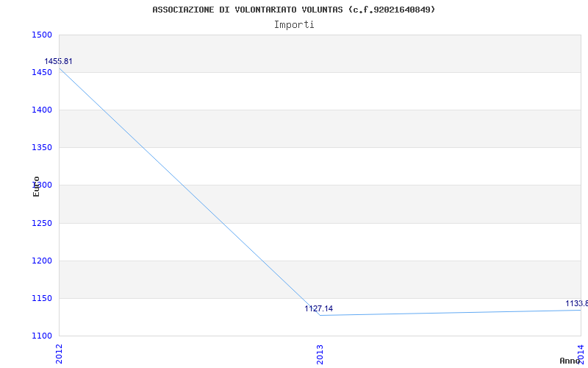The height and width of the screenshot is (368, 588).
Task: Click the chart title ASSOCIAZIONE DI VOLONTARIATO VOLUNTAS
Action: pos(293,10)
